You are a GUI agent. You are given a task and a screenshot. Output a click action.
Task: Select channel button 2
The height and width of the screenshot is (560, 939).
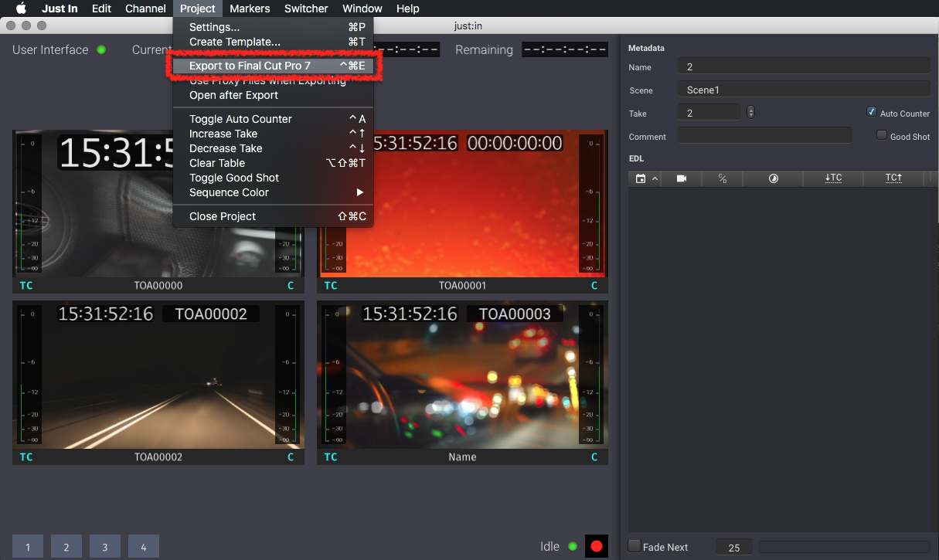(x=66, y=546)
